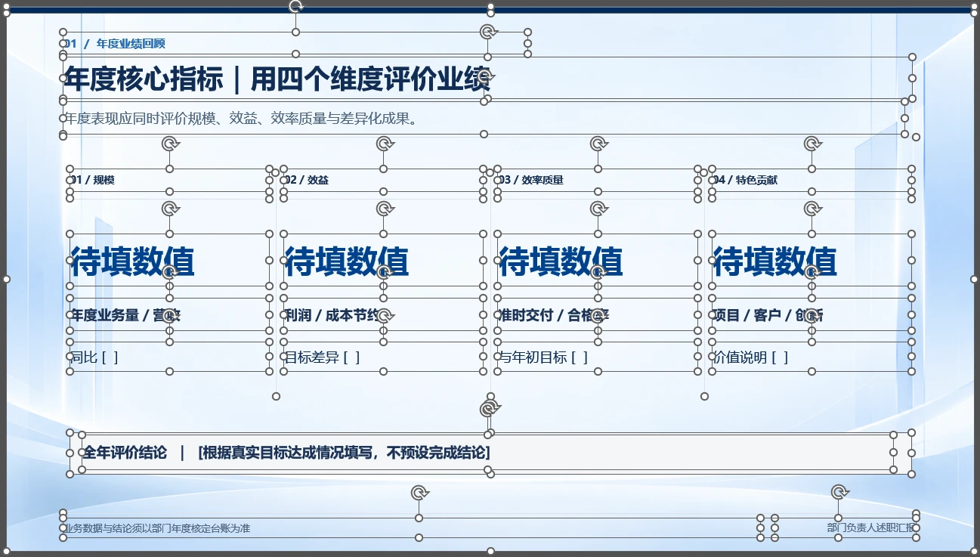Click the 待填数值 placeholder under "02 / 效益"
The height and width of the screenshot is (557, 980).
[x=346, y=261]
